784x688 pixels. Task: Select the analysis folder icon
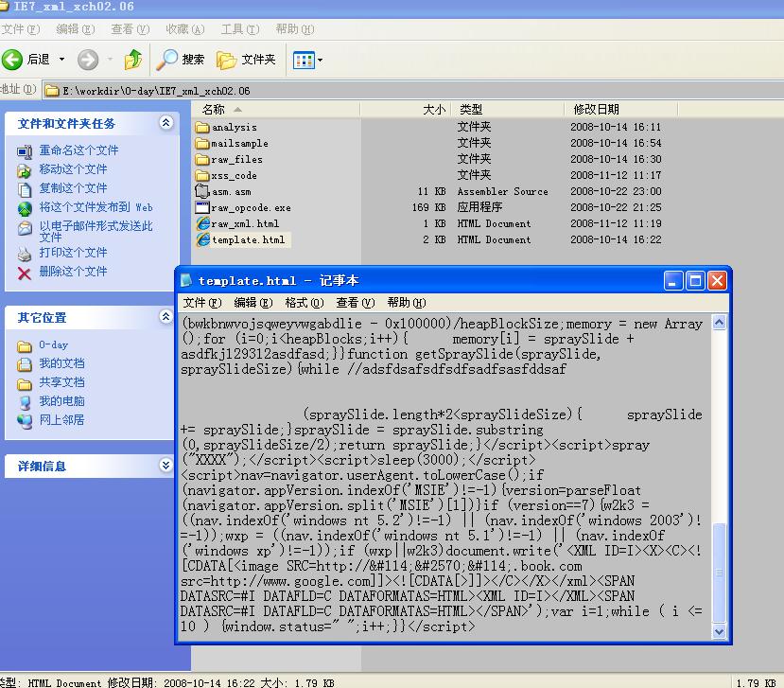point(202,127)
